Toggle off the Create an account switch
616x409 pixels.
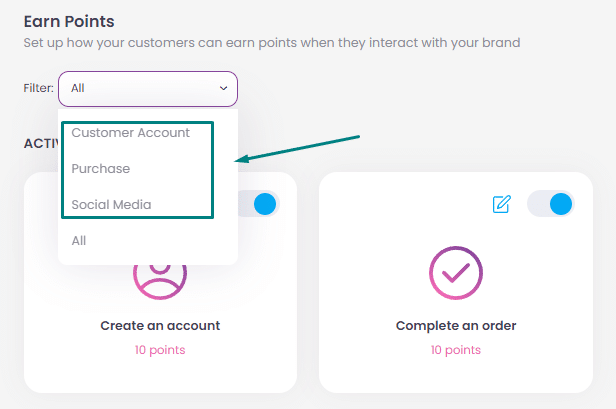pyautogui.click(x=259, y=204)
